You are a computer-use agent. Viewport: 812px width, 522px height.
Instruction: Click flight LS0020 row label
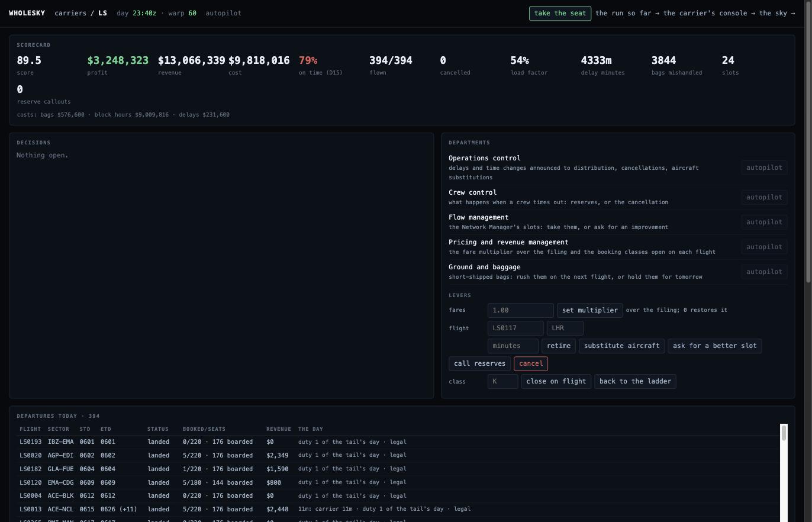tap(31, 456)
